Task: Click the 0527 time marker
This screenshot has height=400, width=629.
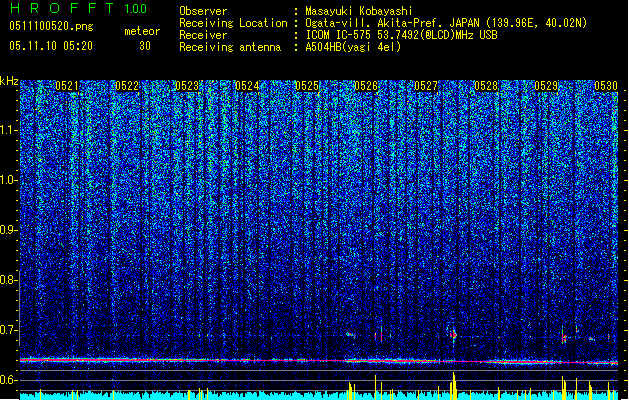Action: coord(426,86)
